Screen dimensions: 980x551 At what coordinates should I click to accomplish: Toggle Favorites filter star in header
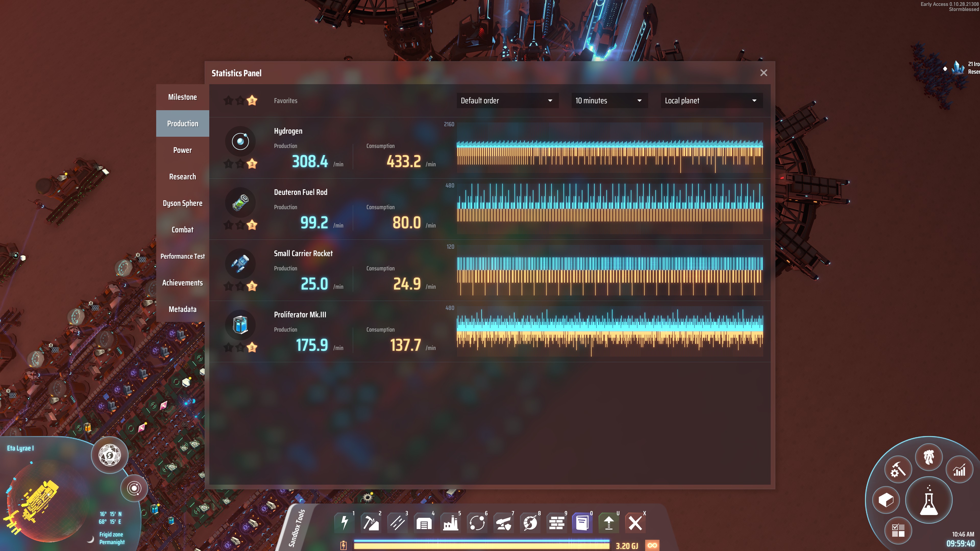(x=252, y=101)
